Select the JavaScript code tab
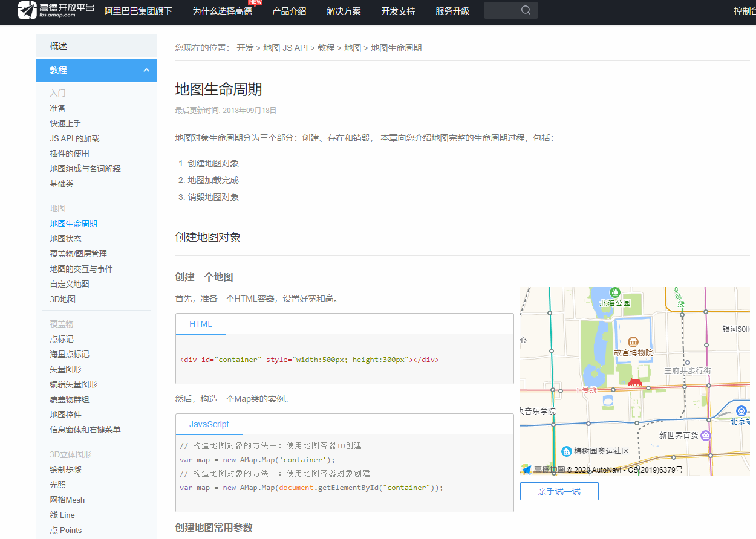The width and height of the screenshot is (756, 539). pyautogui.click(x=209, y=424)
